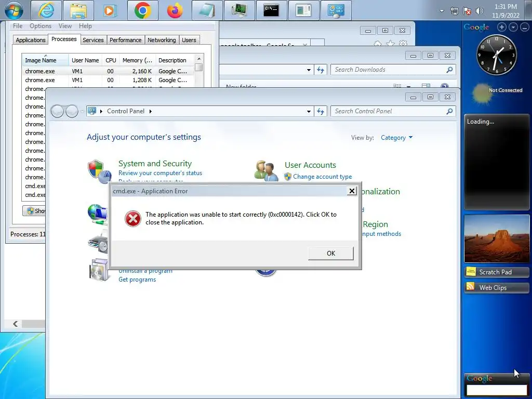Switch to the Performance tab

pyautogui.click(x=126, y=40)
